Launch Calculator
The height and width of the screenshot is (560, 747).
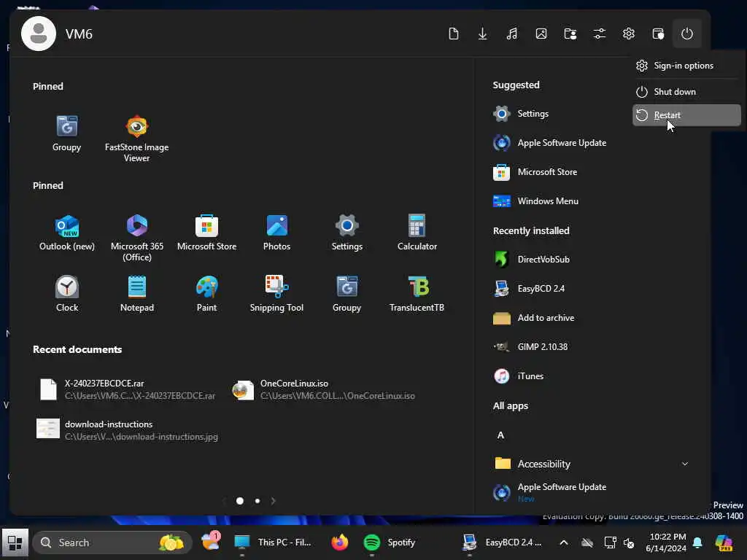[x=417, y=233]
